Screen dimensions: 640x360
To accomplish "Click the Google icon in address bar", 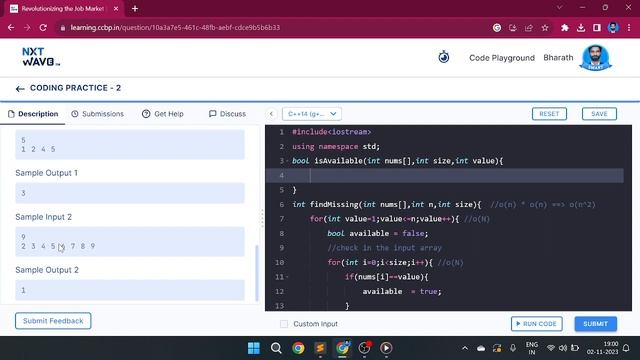I will click(497, 28).
